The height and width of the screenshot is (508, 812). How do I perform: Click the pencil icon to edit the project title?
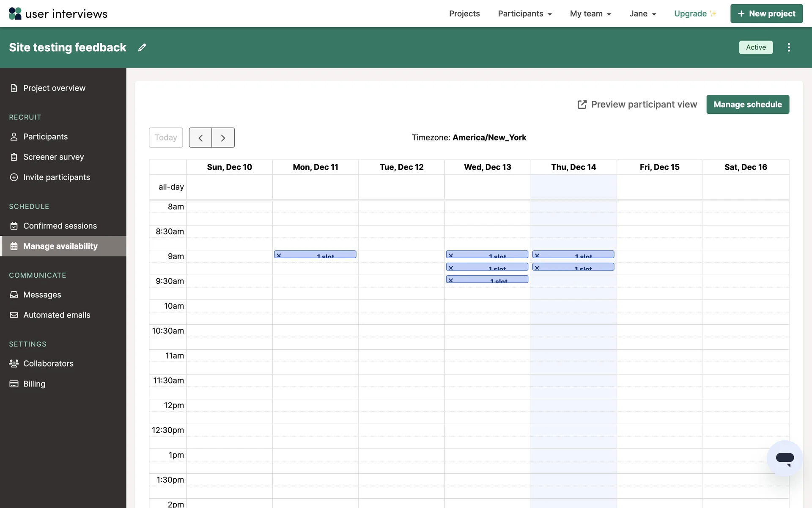tap(142, 47)
